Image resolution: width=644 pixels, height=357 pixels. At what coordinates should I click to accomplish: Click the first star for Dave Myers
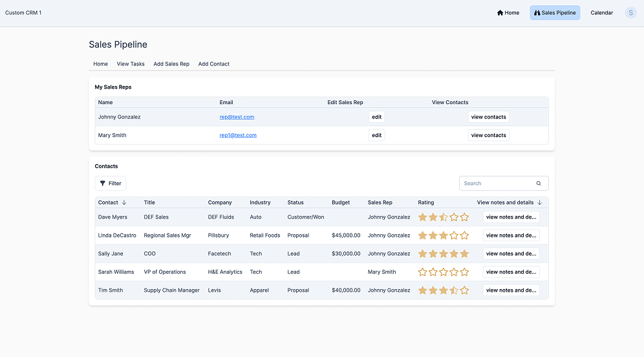tap(422, 217)
